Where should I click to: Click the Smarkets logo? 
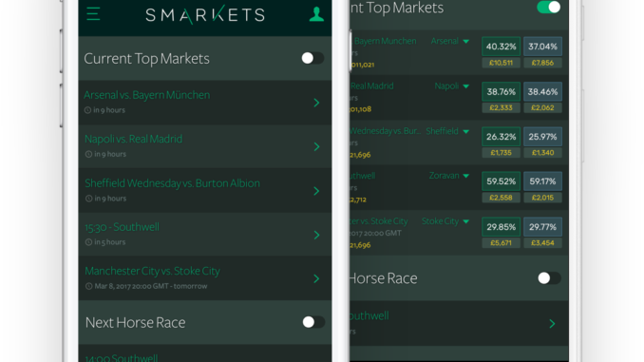point(205,15)
